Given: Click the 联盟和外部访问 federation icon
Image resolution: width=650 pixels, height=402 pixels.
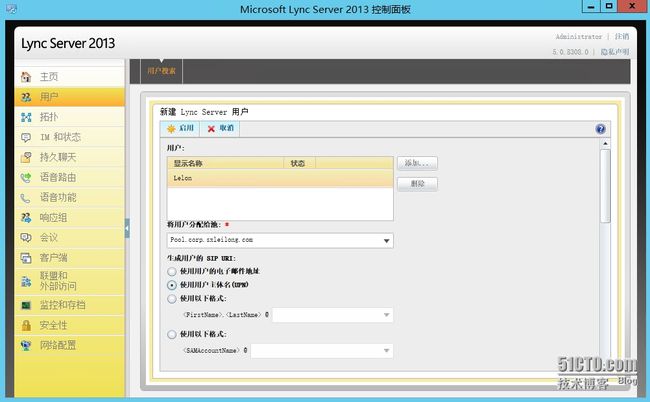Looking at the screenshot, I should pyautogui.click(x=26, y=281).
